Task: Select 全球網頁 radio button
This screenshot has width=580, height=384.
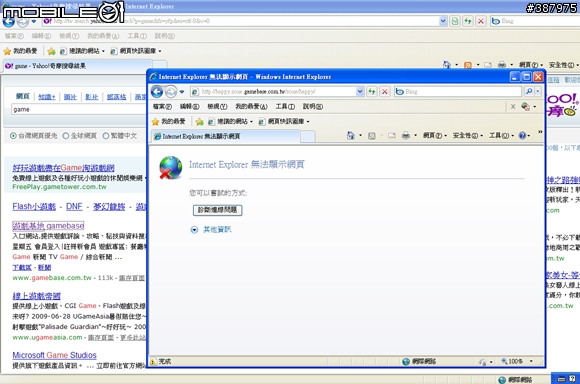Action: [66, 136]
